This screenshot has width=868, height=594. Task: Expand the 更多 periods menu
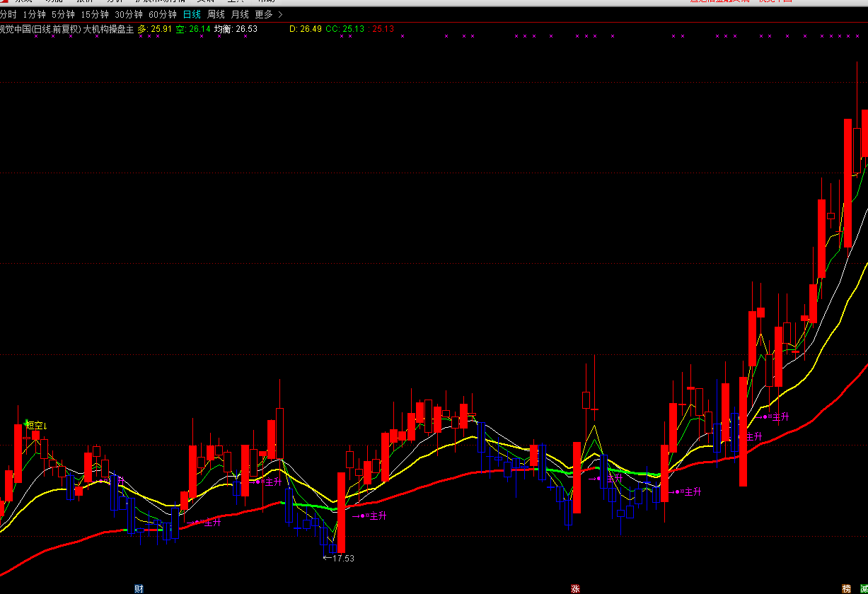tap(269, 14)
